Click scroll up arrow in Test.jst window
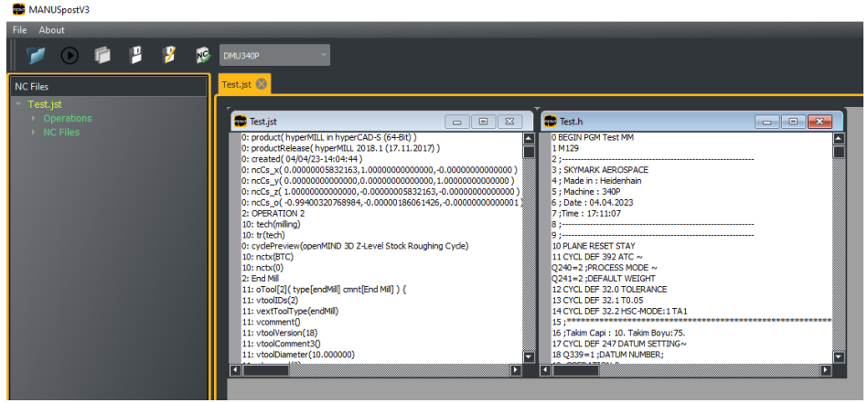Image resolution: width=868 pixels, height=403 pixels. click(529, 139)
